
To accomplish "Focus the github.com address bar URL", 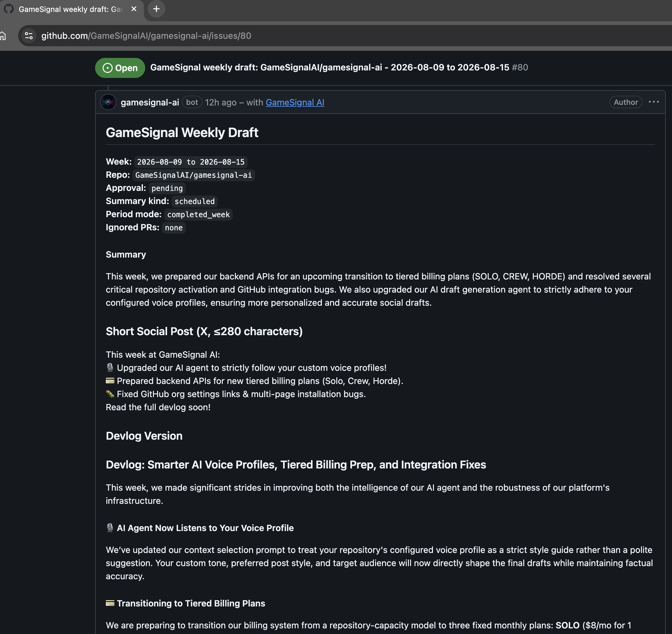I will point(146,36).
